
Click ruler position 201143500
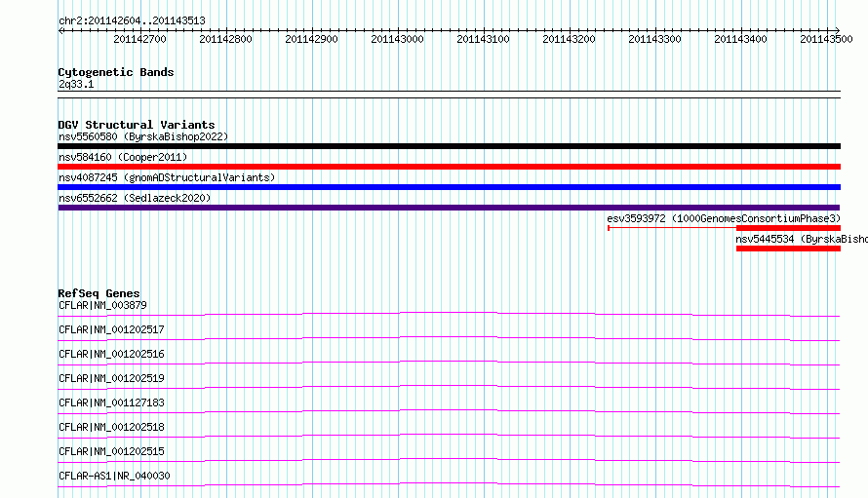[826, 39]
